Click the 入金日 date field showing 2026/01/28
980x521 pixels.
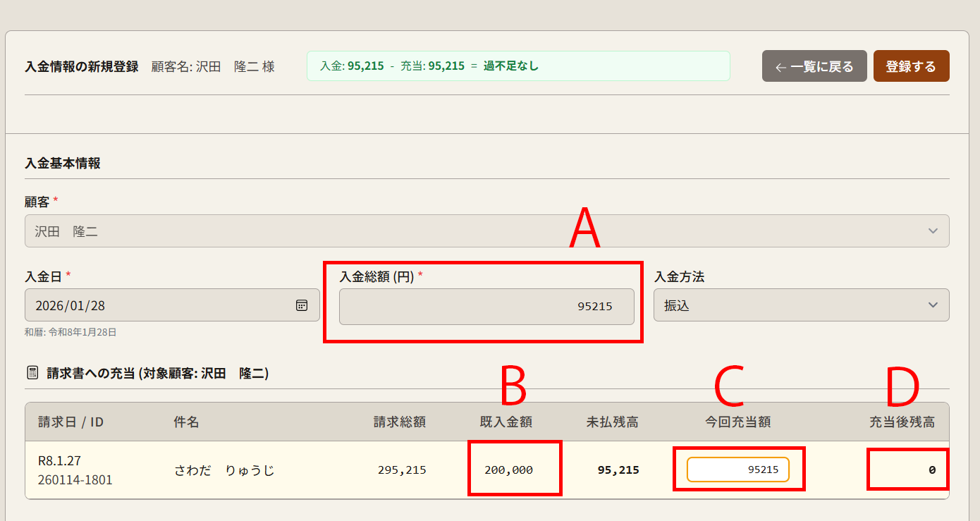pos(162,305)
